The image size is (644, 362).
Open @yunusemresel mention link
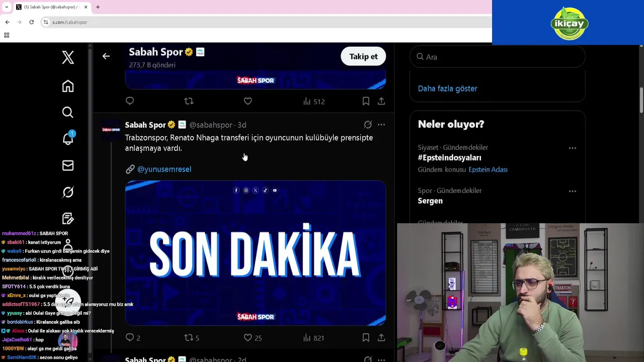click(x=164, y=169)
